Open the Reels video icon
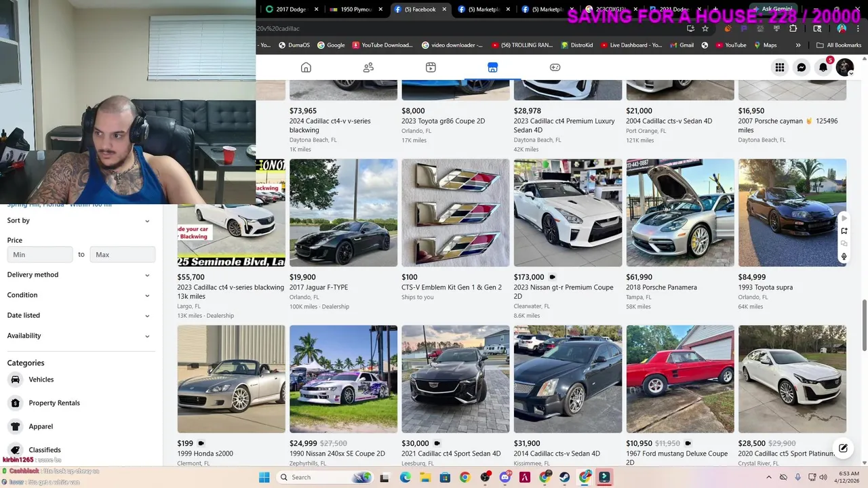The width and height of the screenshot is (868, 488). tap(431, 67)
